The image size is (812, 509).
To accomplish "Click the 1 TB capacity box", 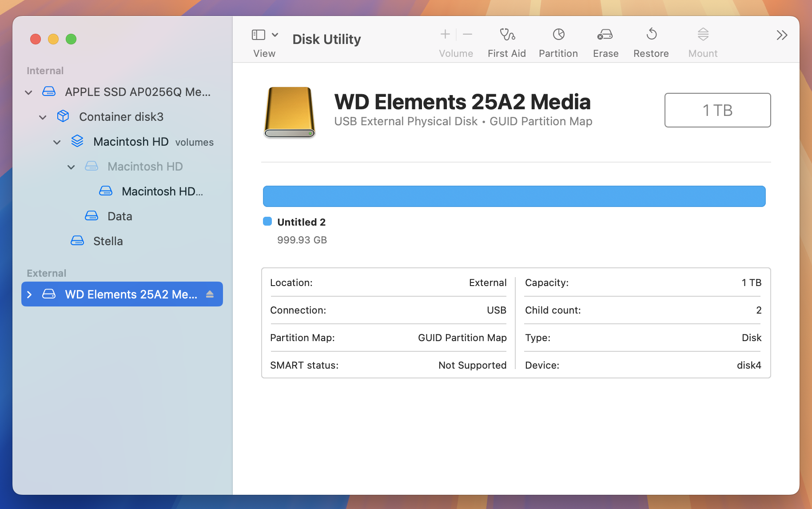I will (x=718, y=110).
